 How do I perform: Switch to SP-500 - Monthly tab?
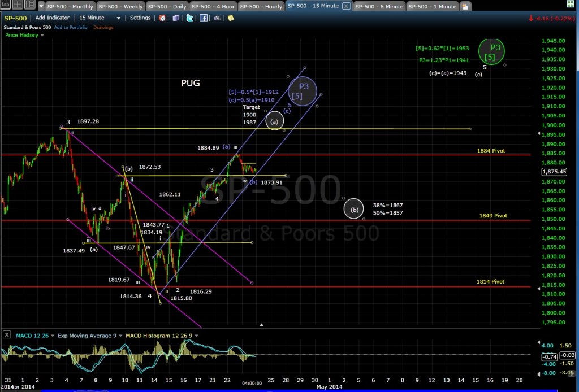click(70, 6)
